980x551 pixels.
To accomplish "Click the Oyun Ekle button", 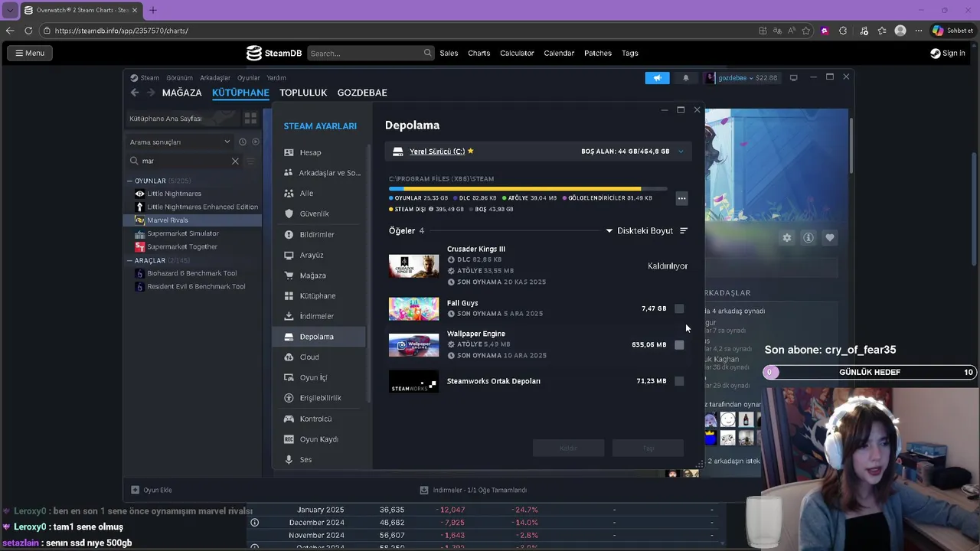I will pos(152,490).
